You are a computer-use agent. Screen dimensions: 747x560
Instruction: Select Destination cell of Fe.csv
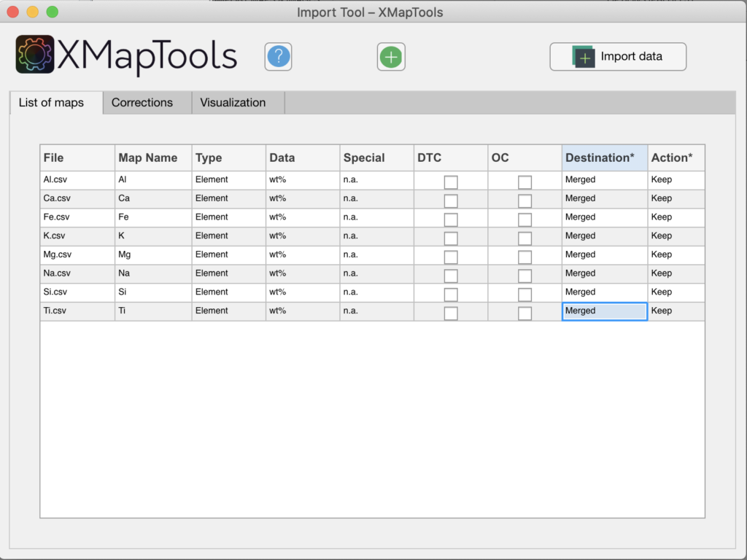coord(605,217)
